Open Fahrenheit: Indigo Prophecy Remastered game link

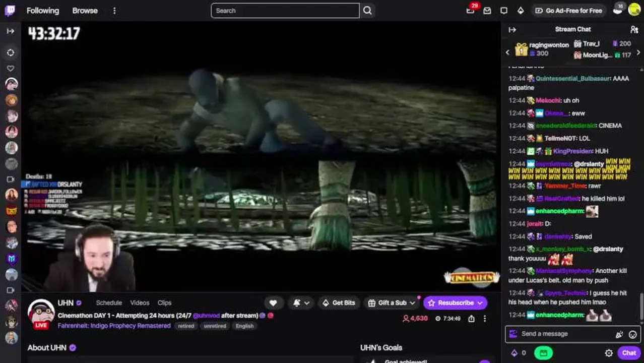coord(114,326)
